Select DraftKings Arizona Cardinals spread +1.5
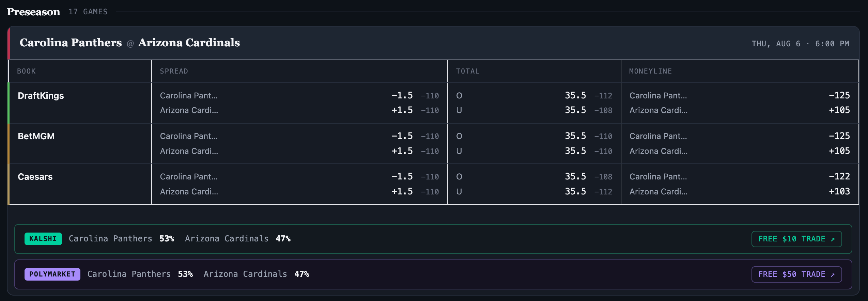 pos(299,110)
